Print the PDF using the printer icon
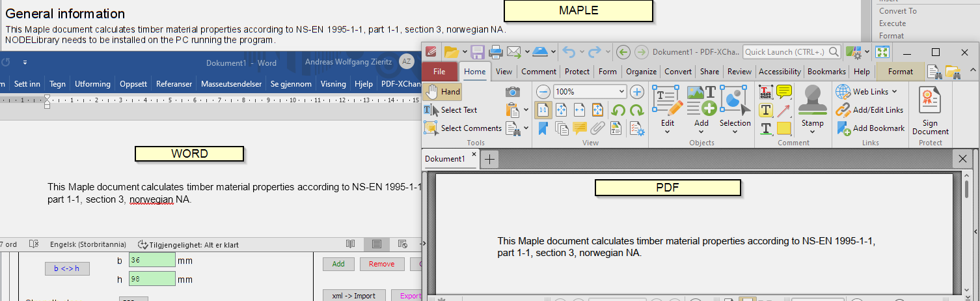This screenshot has width=980, height=301. coord(495,52)
